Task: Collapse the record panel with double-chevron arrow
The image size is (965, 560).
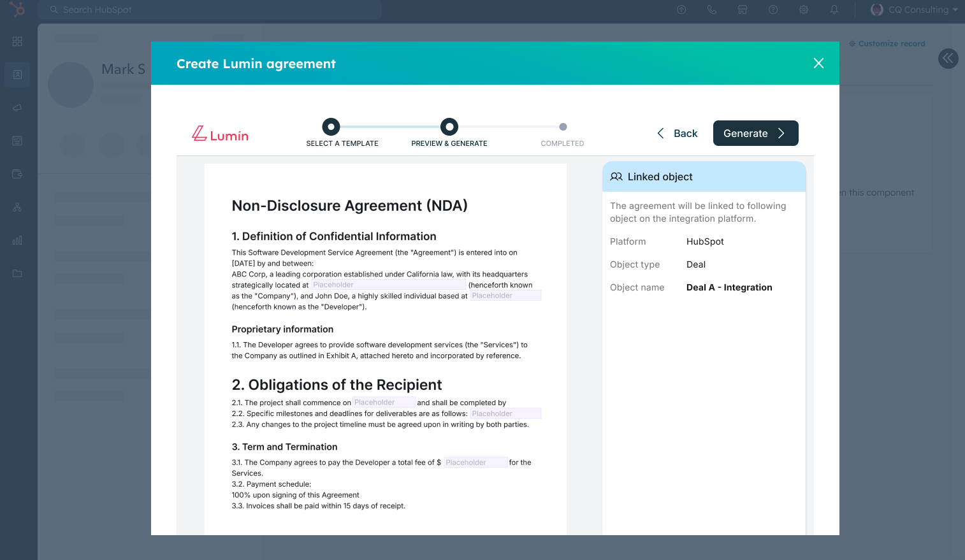Action: (948, 59)
